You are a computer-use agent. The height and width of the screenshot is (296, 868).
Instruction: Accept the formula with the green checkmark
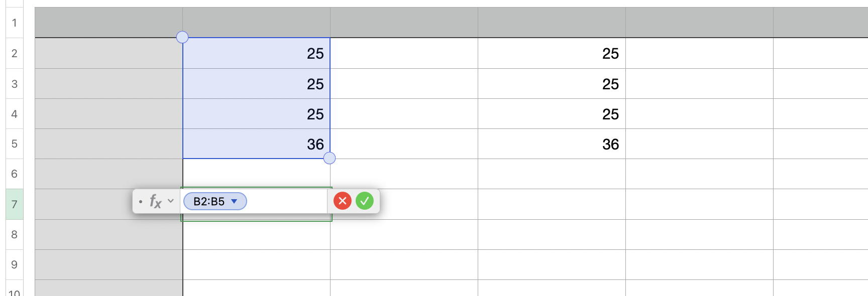(365, 201)
